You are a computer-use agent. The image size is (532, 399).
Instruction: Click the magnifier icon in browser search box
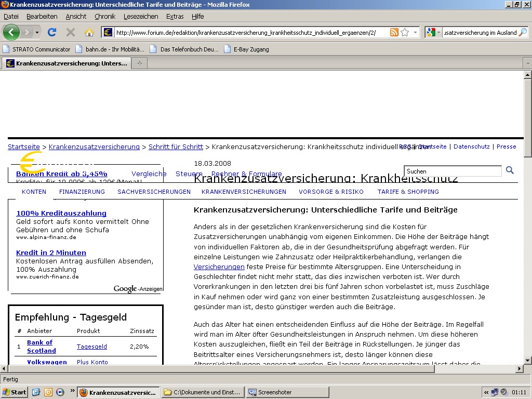[522, 32]
